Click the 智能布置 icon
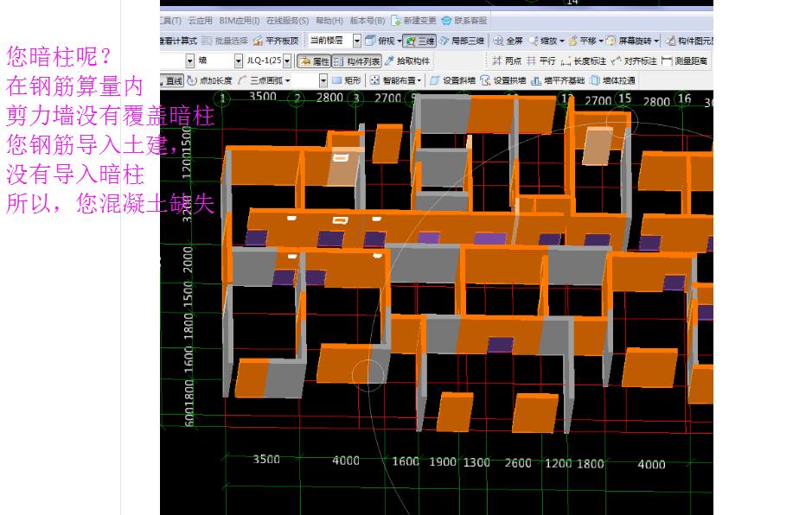The image size is (812, 515). pyautogui.click(x=375, y=80)
